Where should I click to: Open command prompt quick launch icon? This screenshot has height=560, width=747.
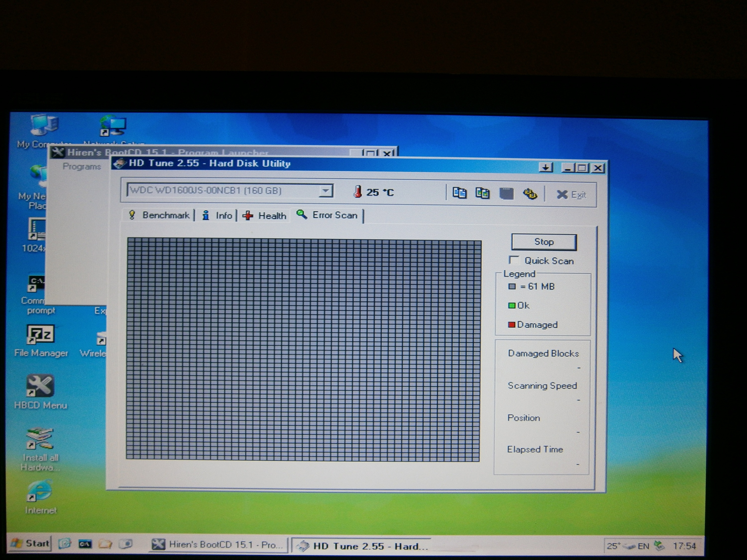(x=85, y=544)
